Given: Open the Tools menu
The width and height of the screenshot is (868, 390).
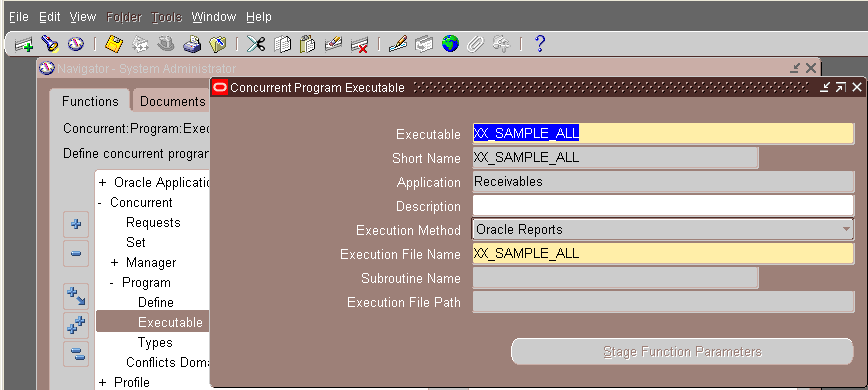Looking at the screenshot, I should pos(167,17).
